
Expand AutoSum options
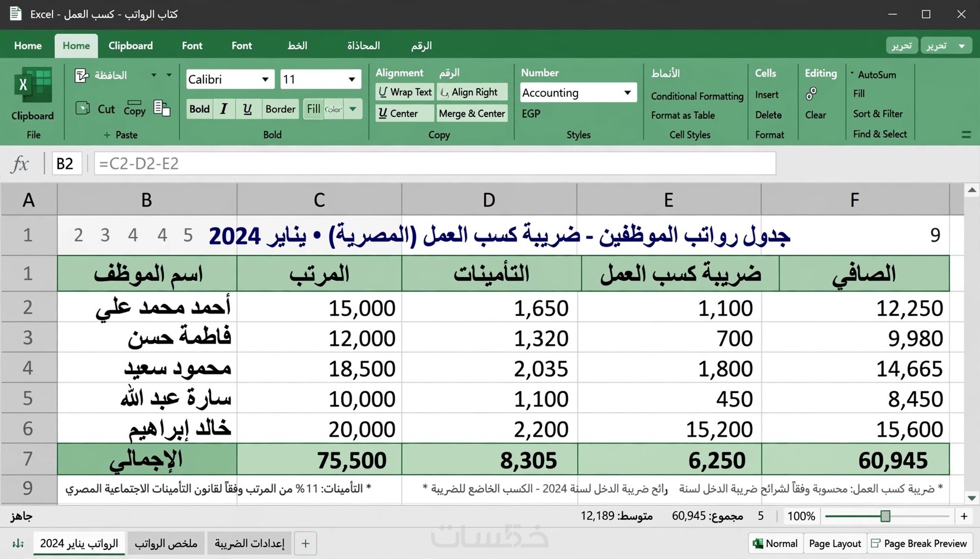852,73
